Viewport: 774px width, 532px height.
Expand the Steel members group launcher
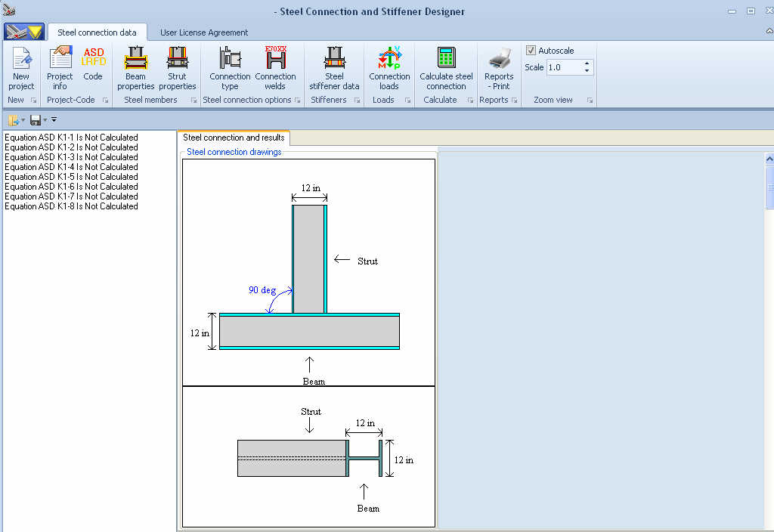click(x=193, y=101)
